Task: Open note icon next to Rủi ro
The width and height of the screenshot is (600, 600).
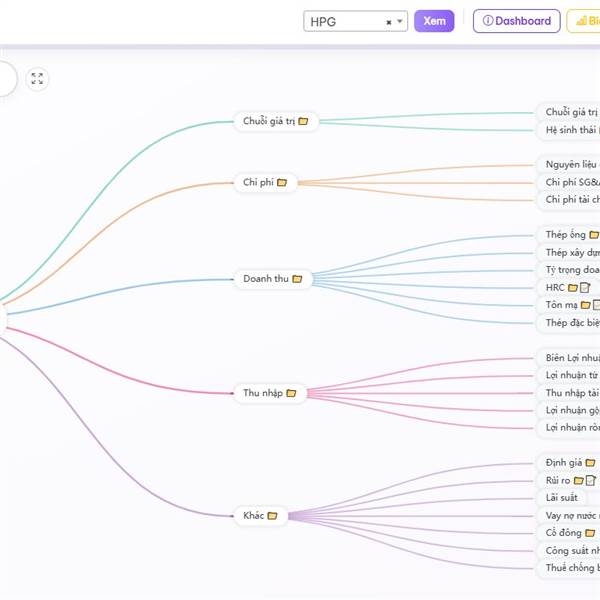Action: pyautogui.click(x=591, y=480)
